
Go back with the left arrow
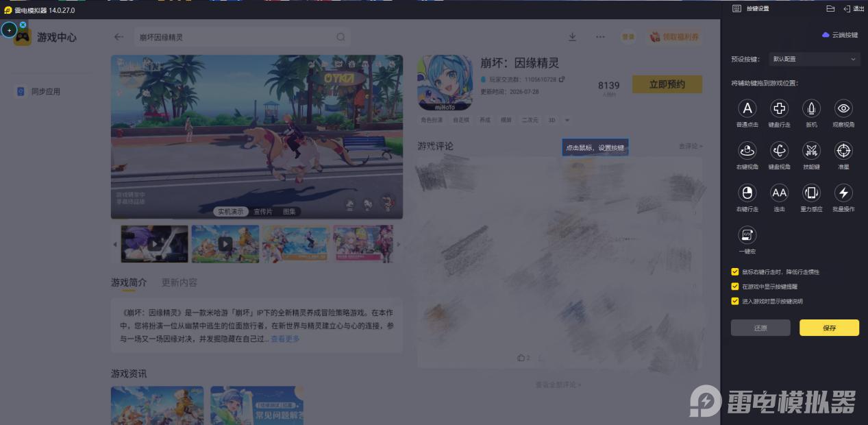[x=119, y=37]
